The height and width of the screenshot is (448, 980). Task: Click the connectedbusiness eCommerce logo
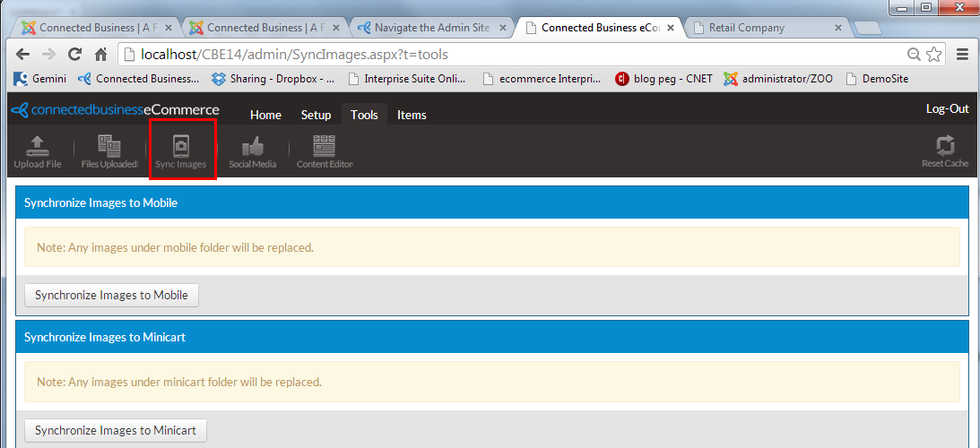116,110
